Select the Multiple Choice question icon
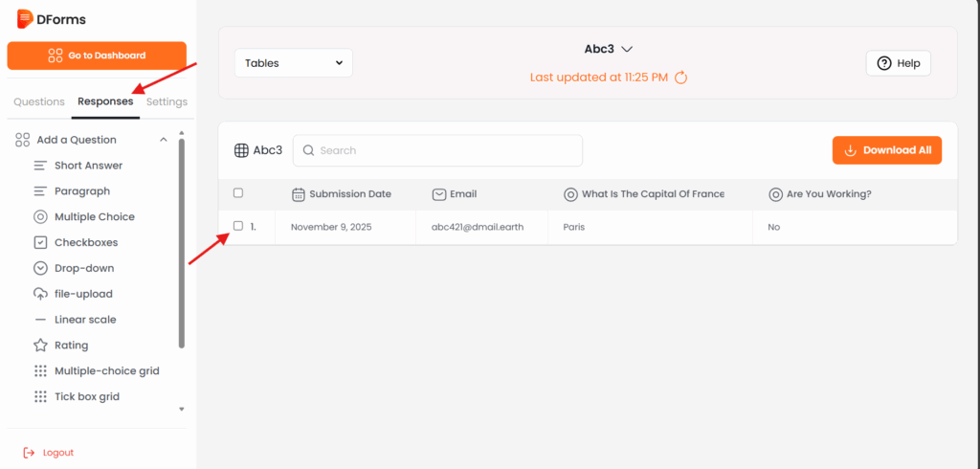Screen dimensions: 980x469 (x=40, y=217)
